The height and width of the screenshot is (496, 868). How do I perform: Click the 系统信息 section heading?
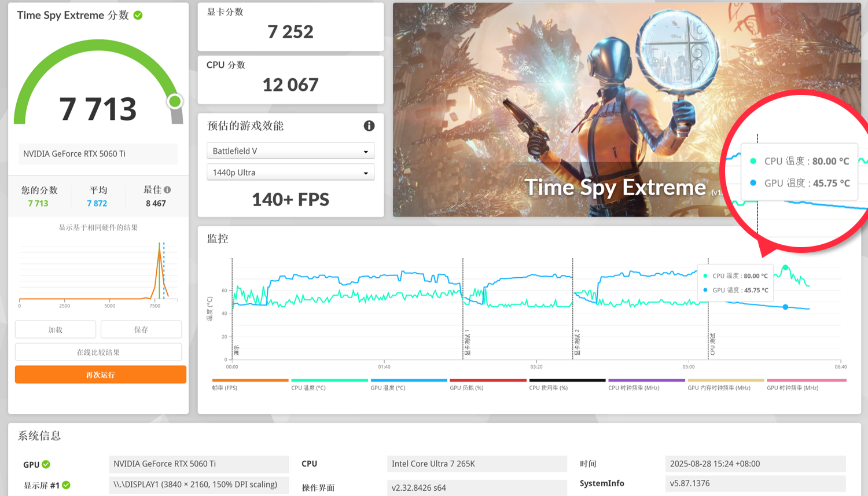[39, 436]
